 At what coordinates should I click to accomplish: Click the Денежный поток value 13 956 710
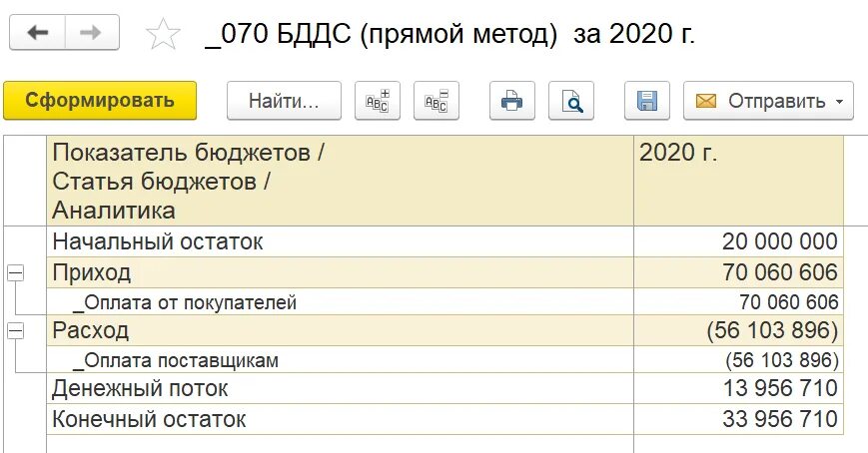[780, 388]
